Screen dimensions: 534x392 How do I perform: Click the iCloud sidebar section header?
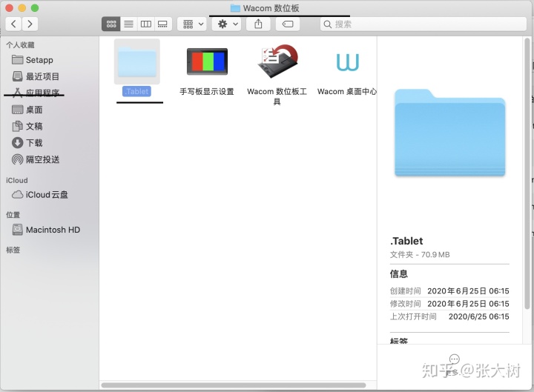pyautogui.click(x=16, y=180)
